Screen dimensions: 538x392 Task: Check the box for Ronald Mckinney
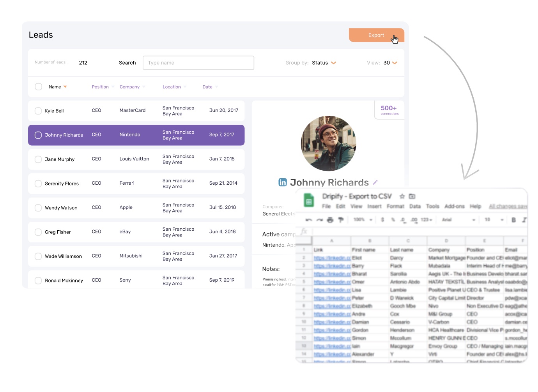(38, 280)
